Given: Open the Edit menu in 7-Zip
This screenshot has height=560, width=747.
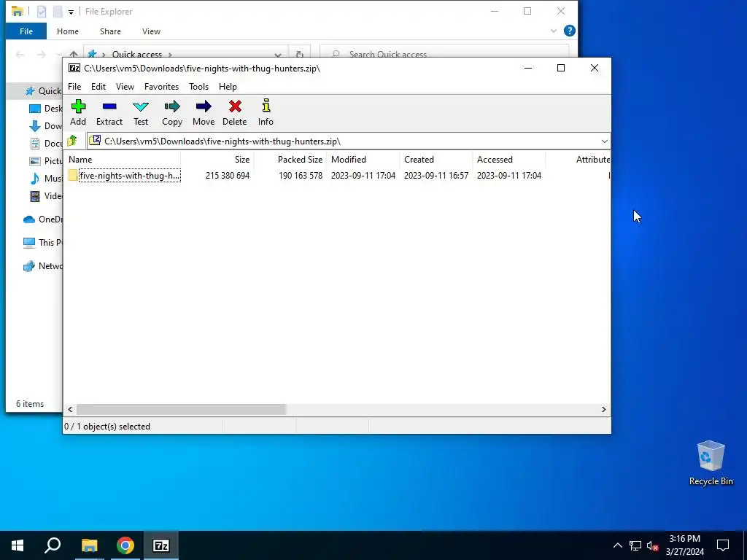Looking at the screenshot, I should [98, 87].
